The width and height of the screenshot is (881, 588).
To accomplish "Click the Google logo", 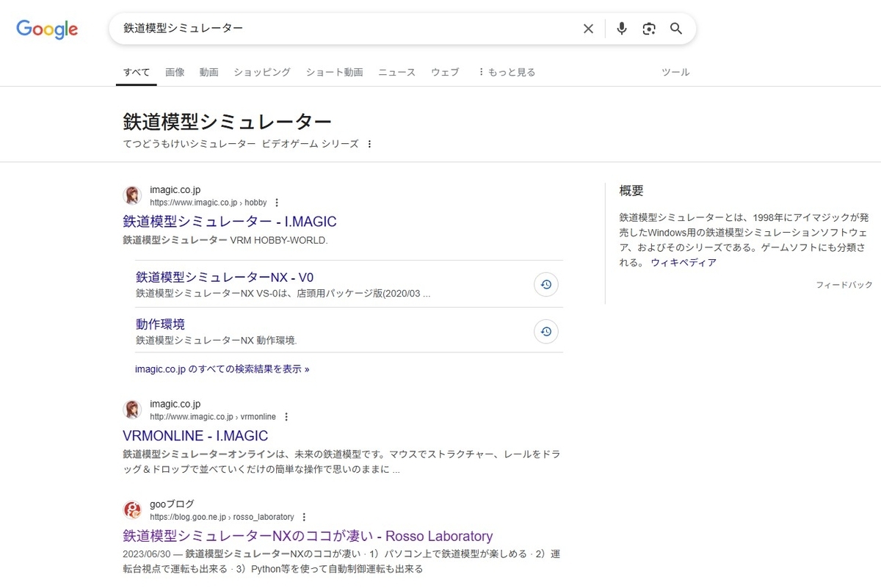I will [x=47, y=29].
